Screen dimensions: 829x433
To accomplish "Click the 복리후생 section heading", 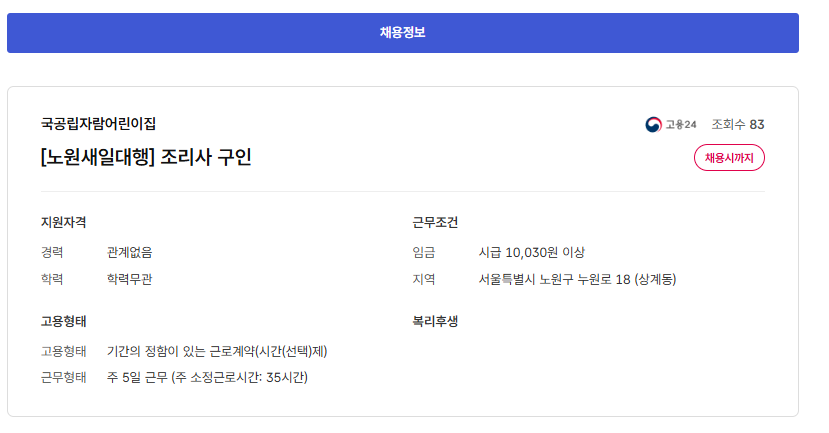I will (x=435, y=322).
